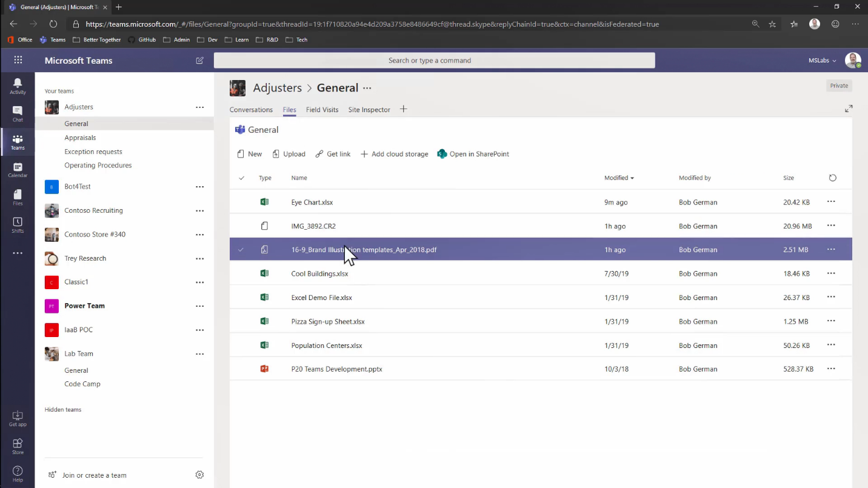The image size is (868, 488).
Task: Open more options for Lab Team
Action: click(x=199, y=354)
